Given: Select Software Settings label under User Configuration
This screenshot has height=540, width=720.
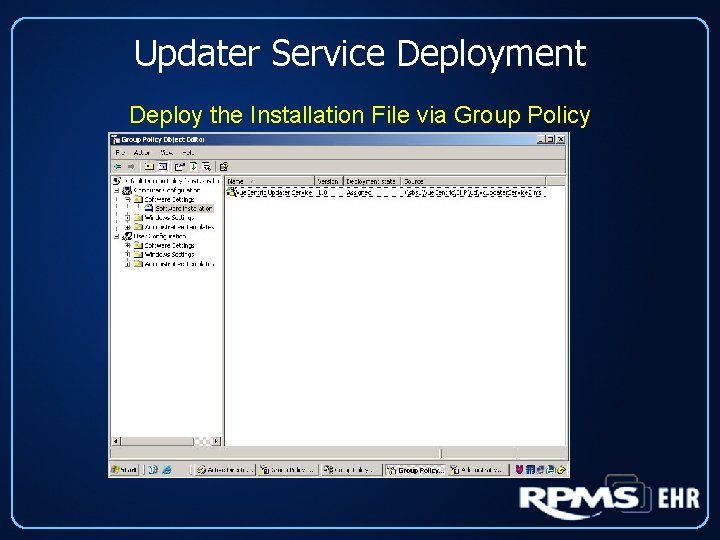Looking at the screenshot, I should pyautogui.click(x=169, y=246).
